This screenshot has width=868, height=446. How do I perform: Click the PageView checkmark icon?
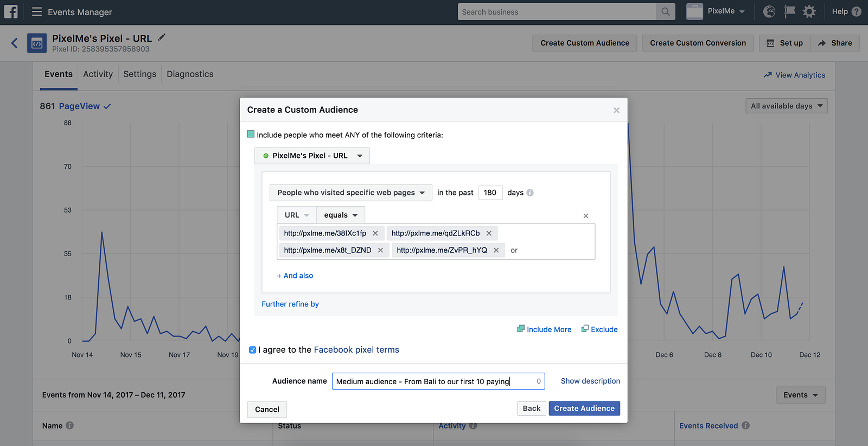107,106
